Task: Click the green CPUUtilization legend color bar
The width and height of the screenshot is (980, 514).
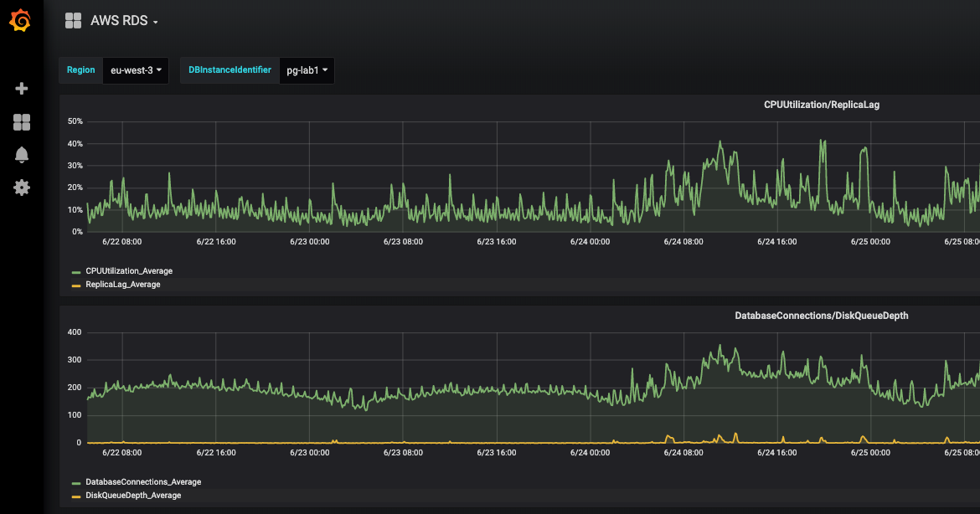Action: pos(75,270)
